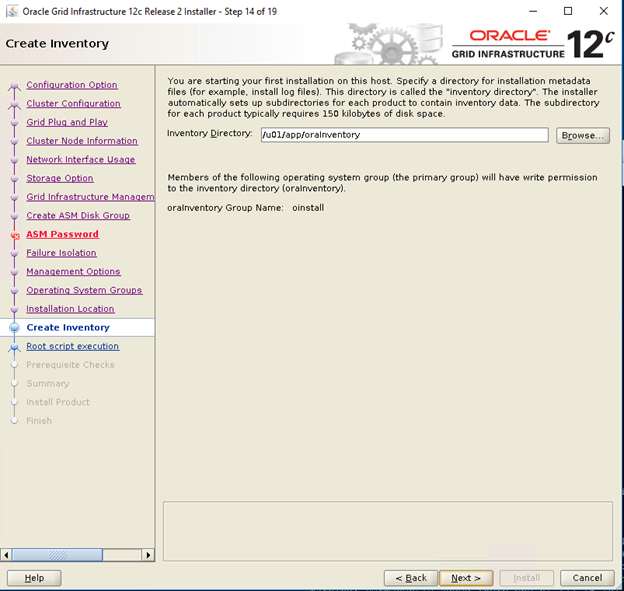624x591 pixels.
Task: Navigate to Failure Isolation step
Action: pos(61,253)
